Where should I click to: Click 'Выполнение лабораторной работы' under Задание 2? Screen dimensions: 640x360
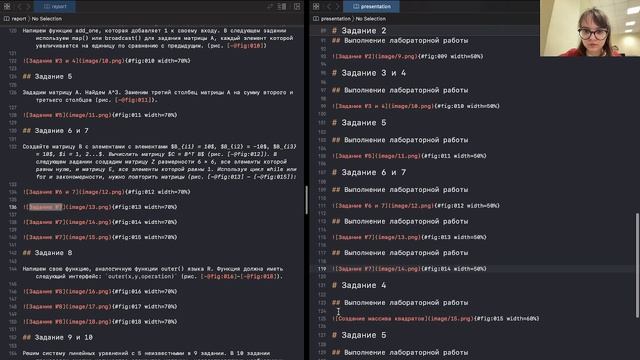tap(400, 40)
